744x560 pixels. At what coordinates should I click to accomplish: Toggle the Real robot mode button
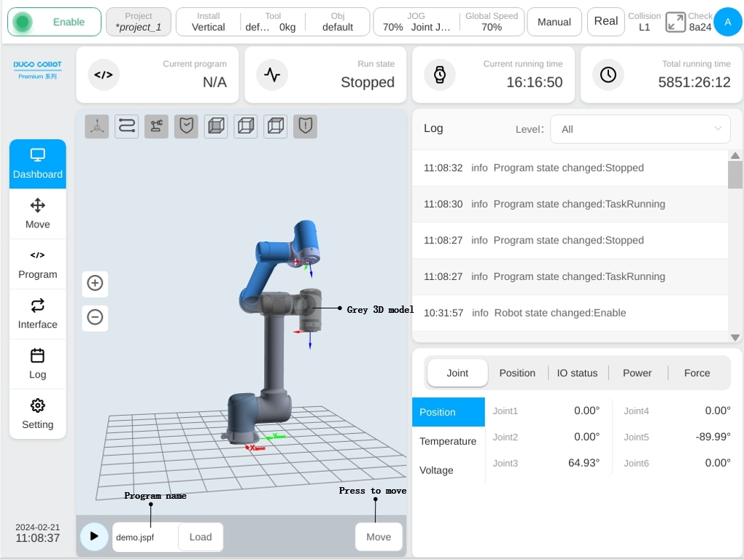pyautogui.click(x=606, y=21)
